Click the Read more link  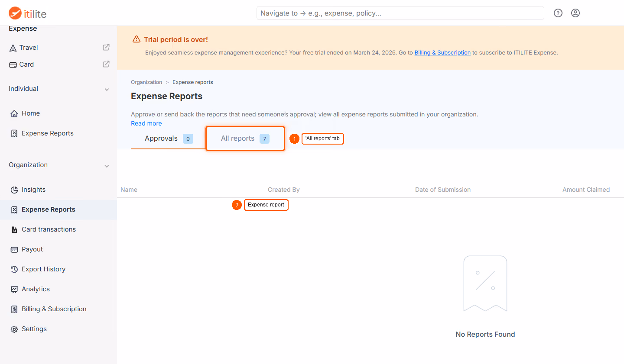[x=146, y=123]
